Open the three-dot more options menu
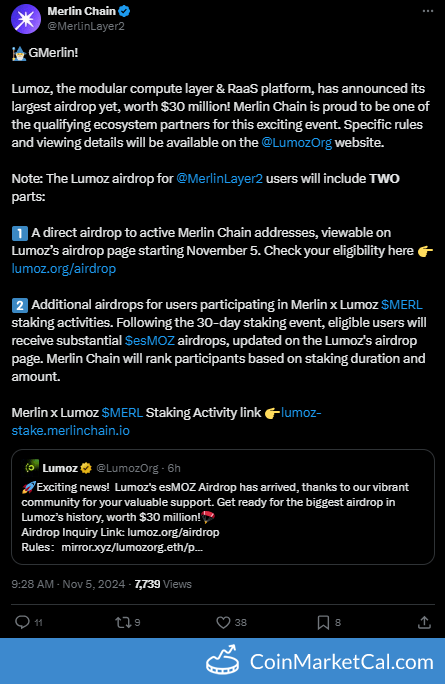 tap(428, 11)
